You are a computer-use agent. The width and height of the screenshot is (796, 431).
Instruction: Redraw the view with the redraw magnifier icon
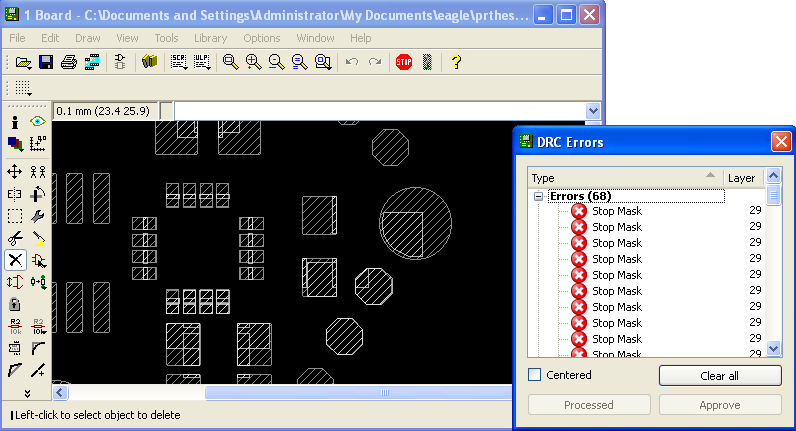coord(300,62)
